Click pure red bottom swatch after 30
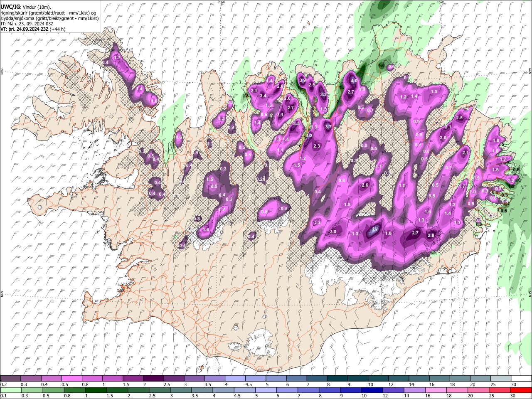 click(521, 390)
